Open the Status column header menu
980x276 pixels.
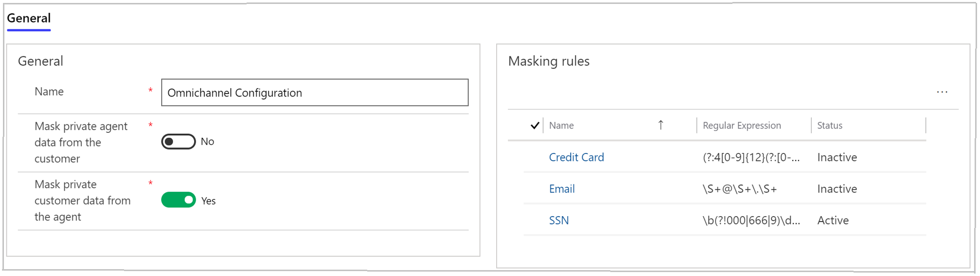829,125
